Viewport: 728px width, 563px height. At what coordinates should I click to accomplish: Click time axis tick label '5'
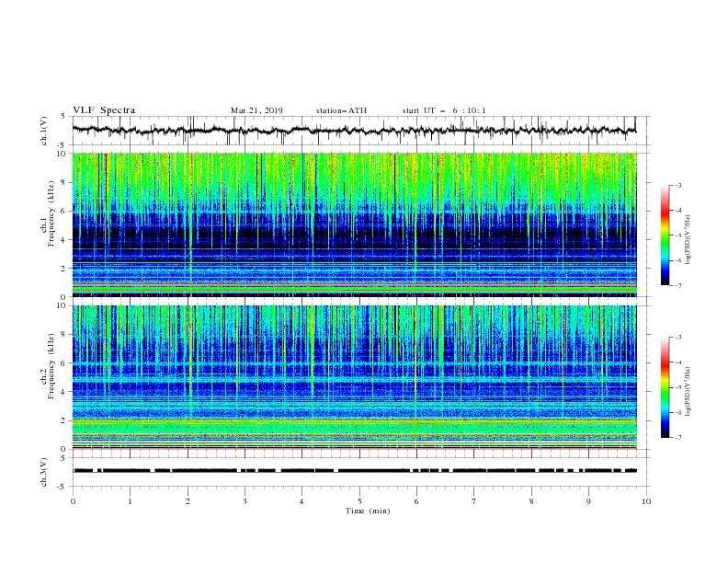point(359,501)
